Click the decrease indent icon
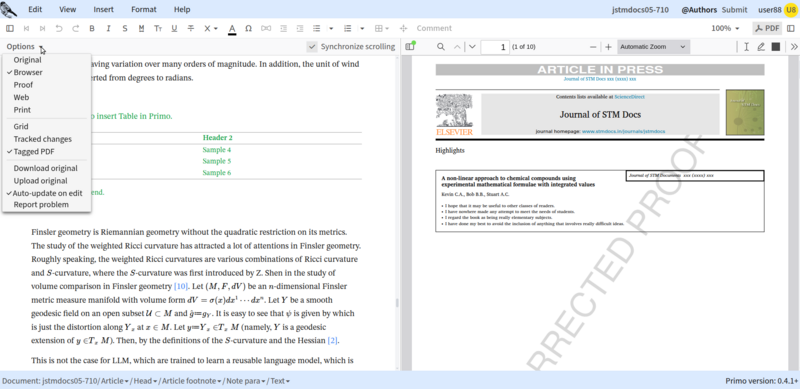800x389 pixels. point(284,29)
